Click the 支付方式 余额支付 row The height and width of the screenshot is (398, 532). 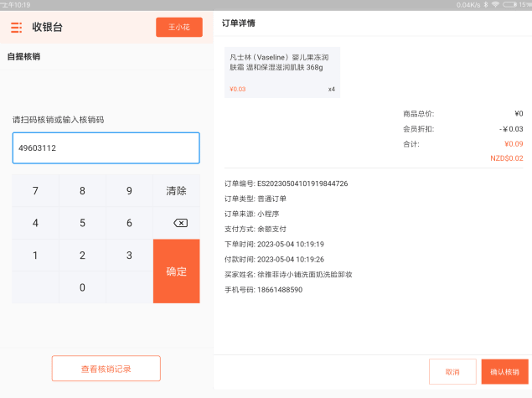pyautogui.click(x=256, y=229)
